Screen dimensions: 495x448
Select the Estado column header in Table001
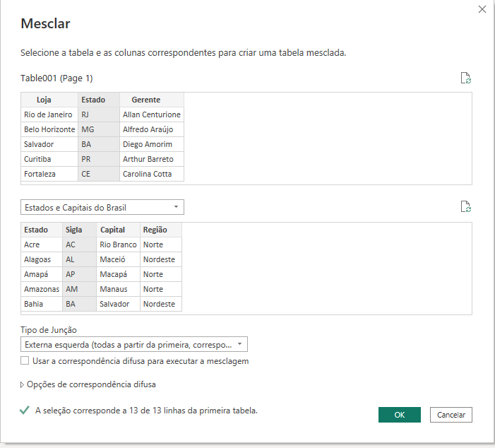[93, 100]
